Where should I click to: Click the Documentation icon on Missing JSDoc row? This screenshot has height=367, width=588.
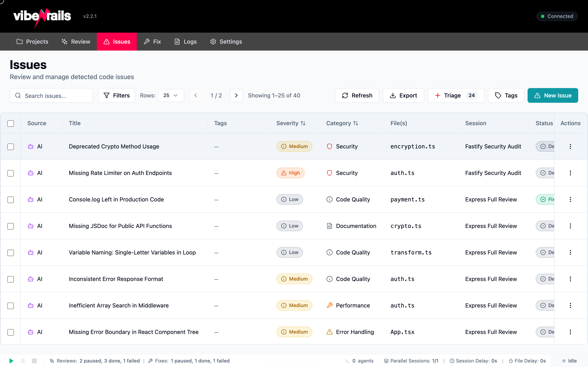tap(330, 226)
